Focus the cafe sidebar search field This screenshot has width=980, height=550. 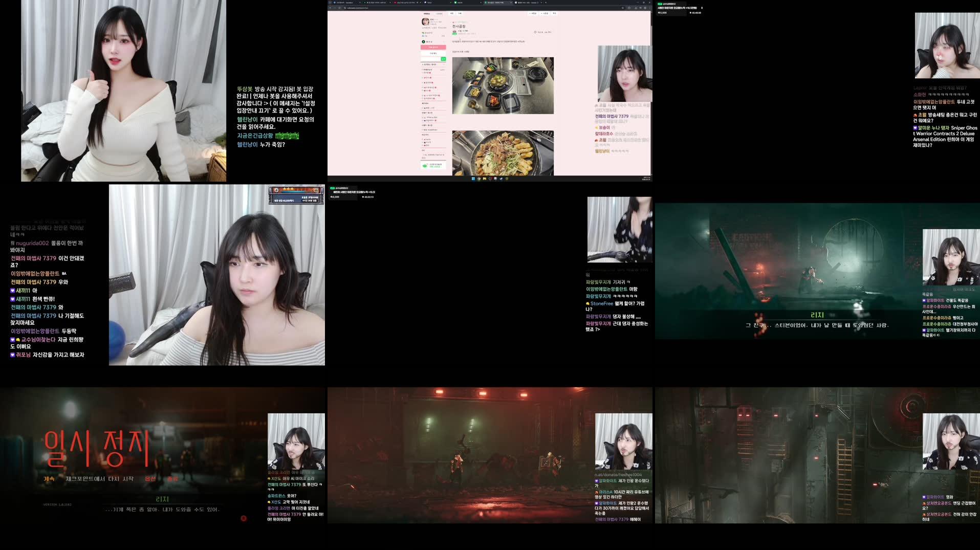point(430,59)
